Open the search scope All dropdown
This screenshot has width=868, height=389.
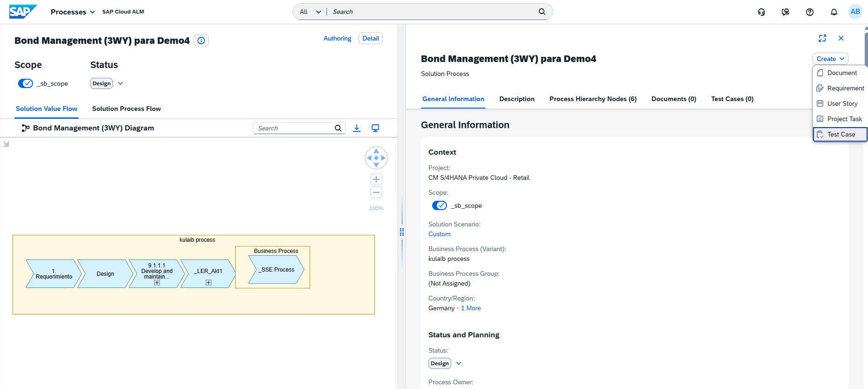click(310, 12)
